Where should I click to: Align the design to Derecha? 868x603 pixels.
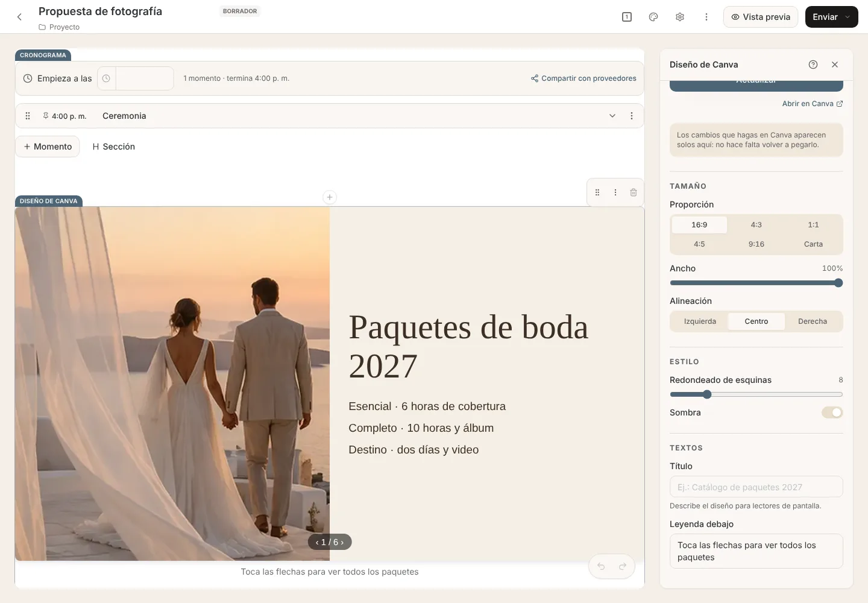813,321
